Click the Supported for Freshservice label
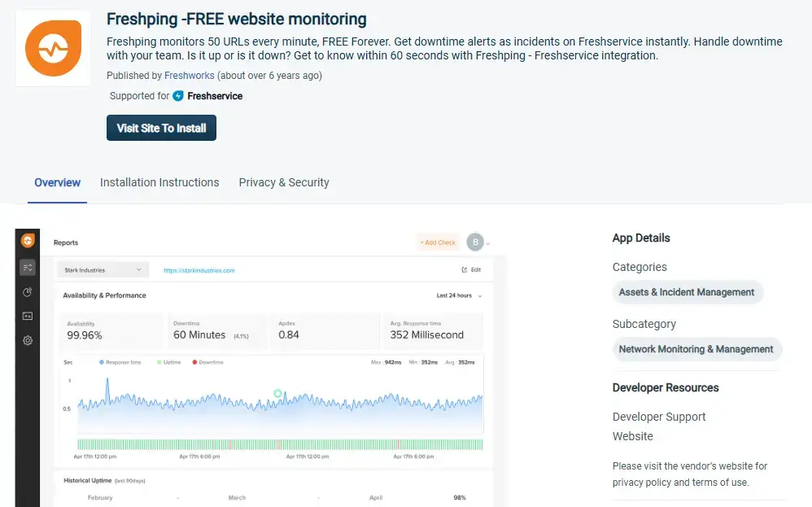This screenshot has width=812, height=507. coord(176,96)
